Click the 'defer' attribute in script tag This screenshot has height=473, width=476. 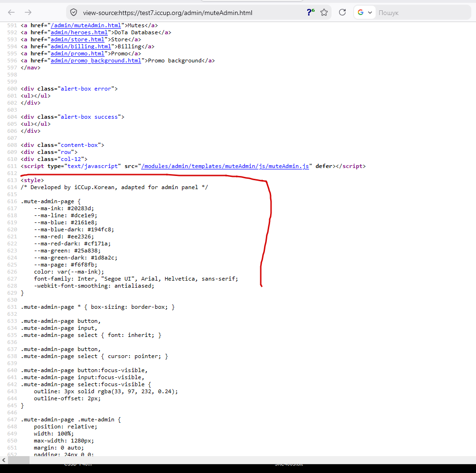tap(324, 166)
